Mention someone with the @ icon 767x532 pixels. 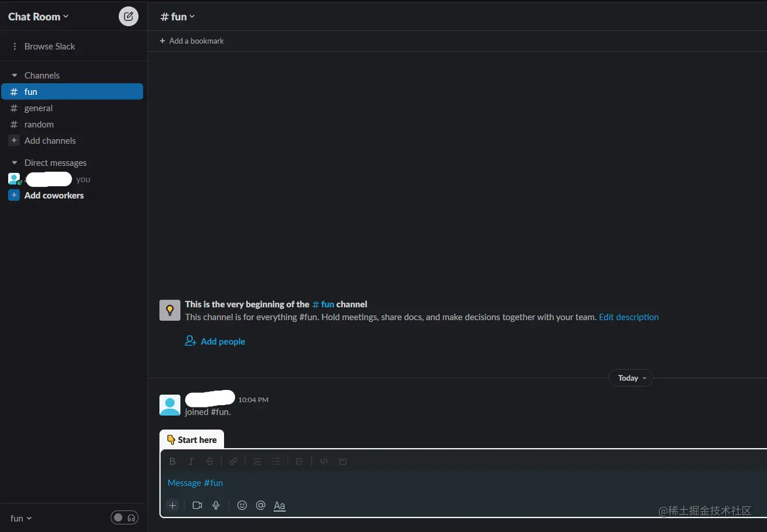tap(261, 506)
